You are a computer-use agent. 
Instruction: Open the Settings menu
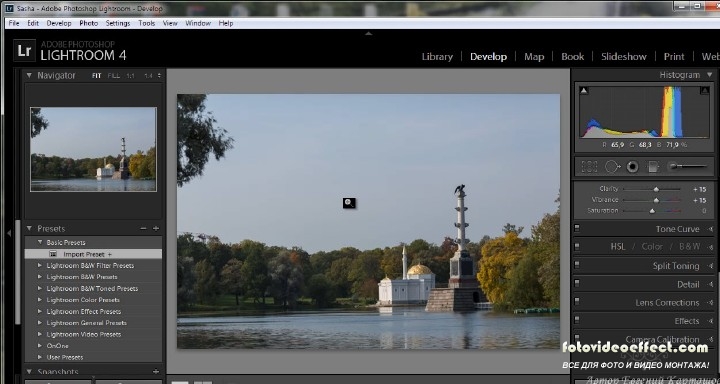118,23
